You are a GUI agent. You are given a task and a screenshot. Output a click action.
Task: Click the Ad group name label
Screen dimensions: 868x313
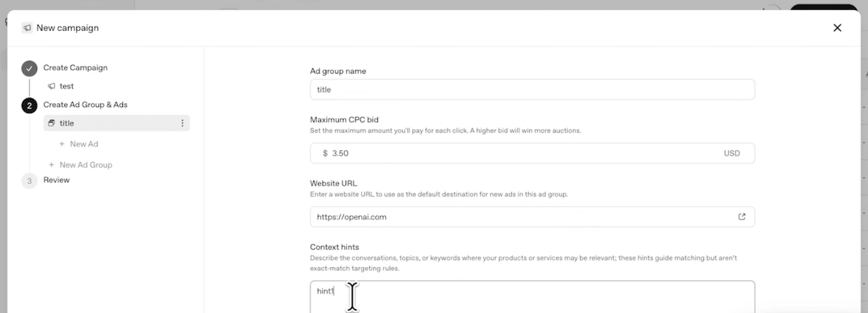[338, 71]
